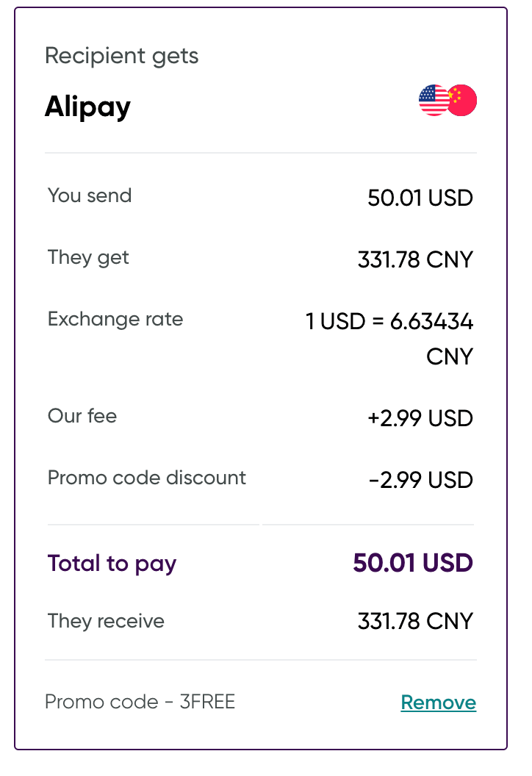Select the "They get" label
Viewport: 532px width, 776px height.
click(x=88, y=257)
